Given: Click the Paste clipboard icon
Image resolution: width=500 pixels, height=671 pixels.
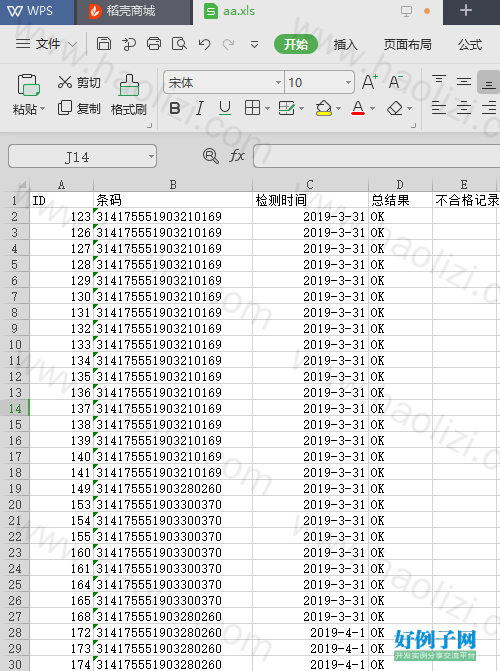Looking at the screenshot, I should click(28, 84).
